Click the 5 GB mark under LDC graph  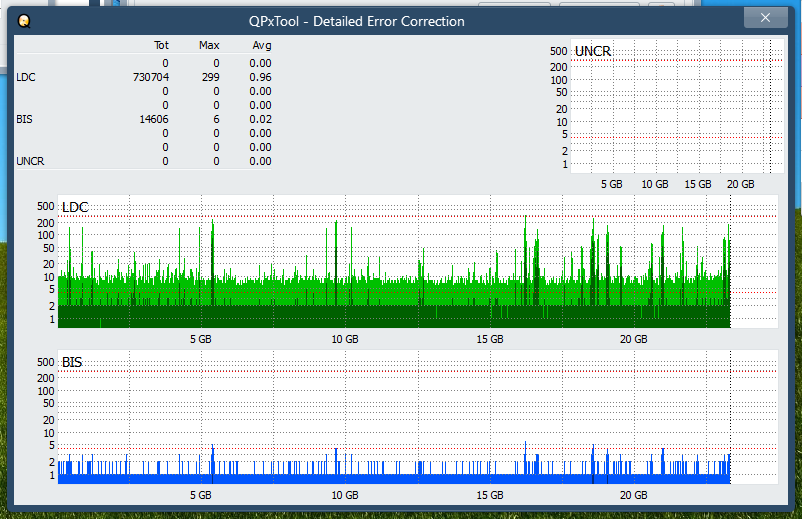pyautogui.click(x=200, y=340)
